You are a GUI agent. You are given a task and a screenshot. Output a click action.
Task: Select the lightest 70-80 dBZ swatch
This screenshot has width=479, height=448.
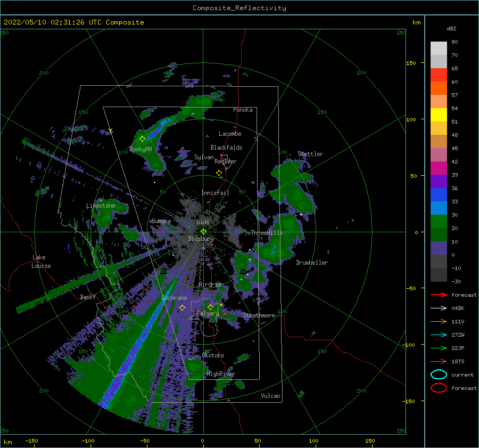[439, 48]
